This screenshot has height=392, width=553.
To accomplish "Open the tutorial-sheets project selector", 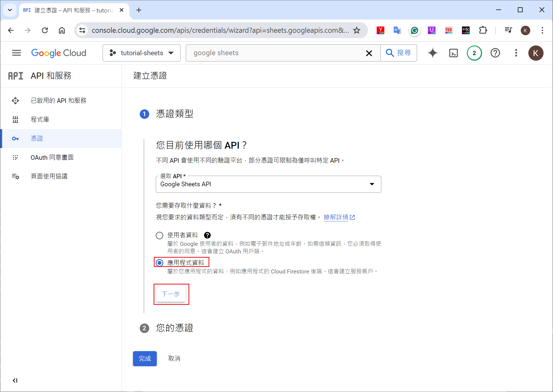I will pyautogui.click(x=141, y=53).
